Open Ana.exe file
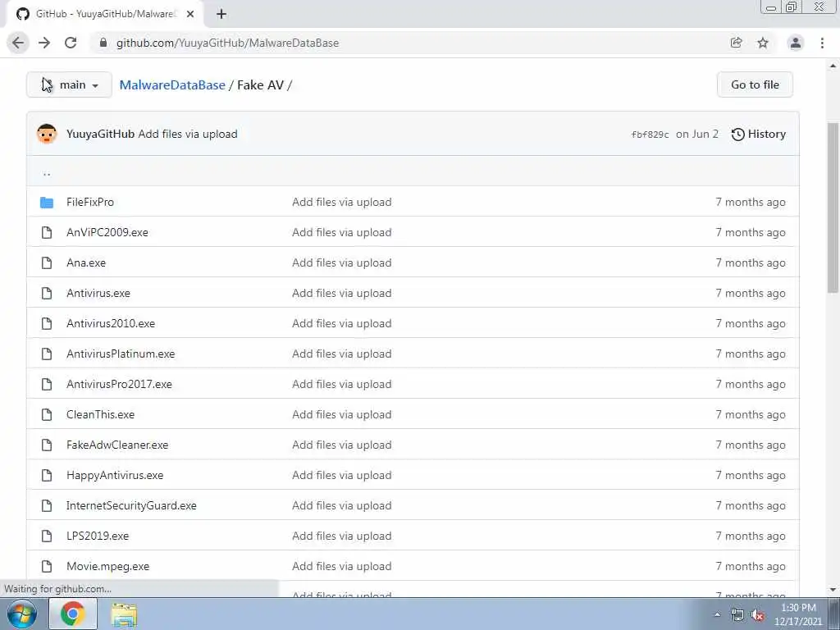 pos(86,263)
